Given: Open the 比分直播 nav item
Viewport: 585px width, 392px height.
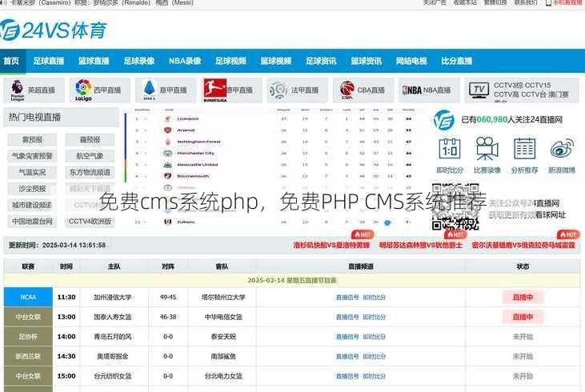Looking at the screenshot, I should tap(457, 61).
